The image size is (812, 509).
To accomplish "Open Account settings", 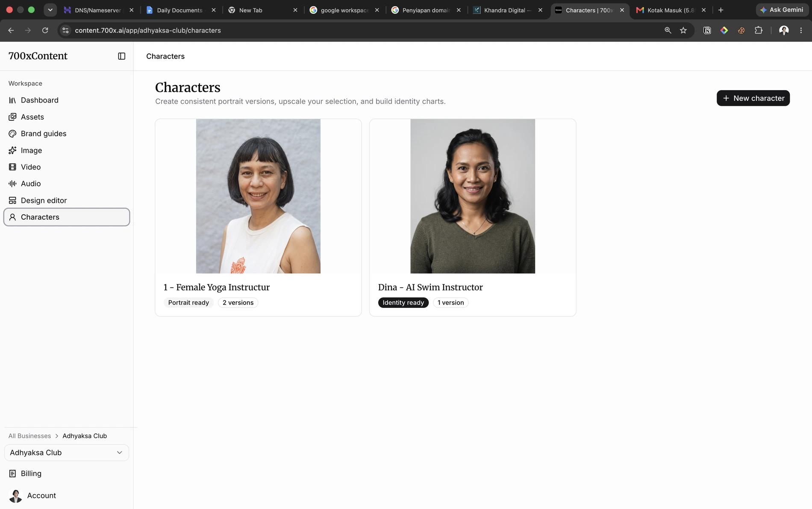I will pyautogui.click(x=67, y=495).
